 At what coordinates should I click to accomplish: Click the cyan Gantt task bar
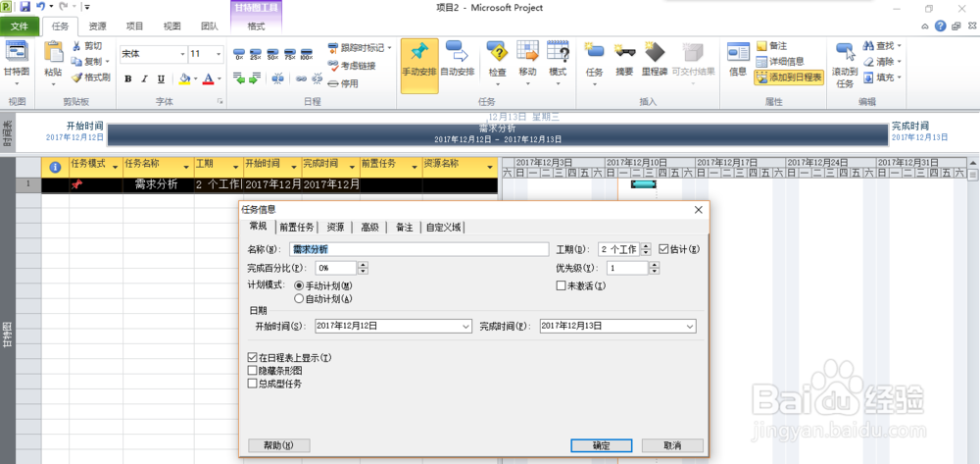pyautogui.click(x=643, y=183)
